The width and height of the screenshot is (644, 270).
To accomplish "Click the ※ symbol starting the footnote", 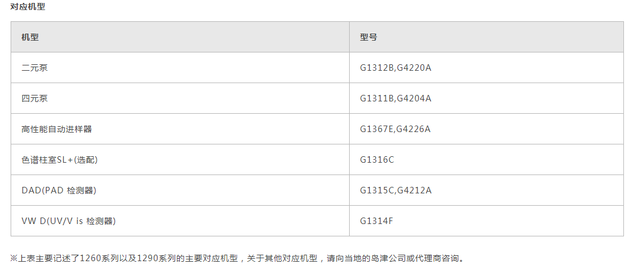I will coord(14,259).
